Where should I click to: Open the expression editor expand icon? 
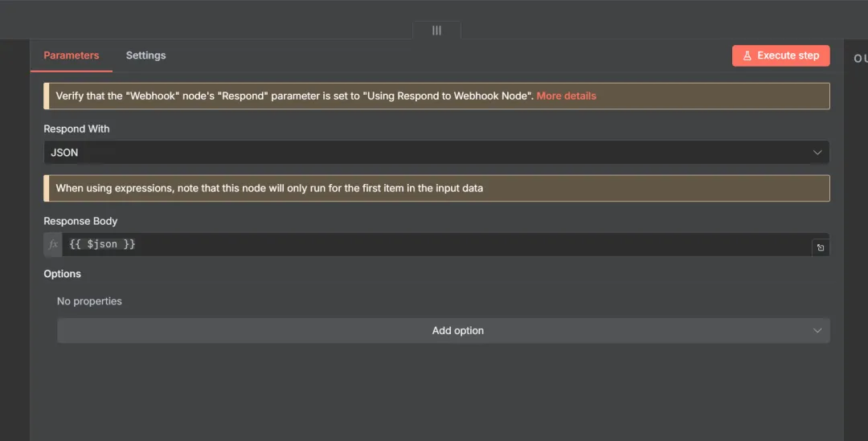coord(821,248)
